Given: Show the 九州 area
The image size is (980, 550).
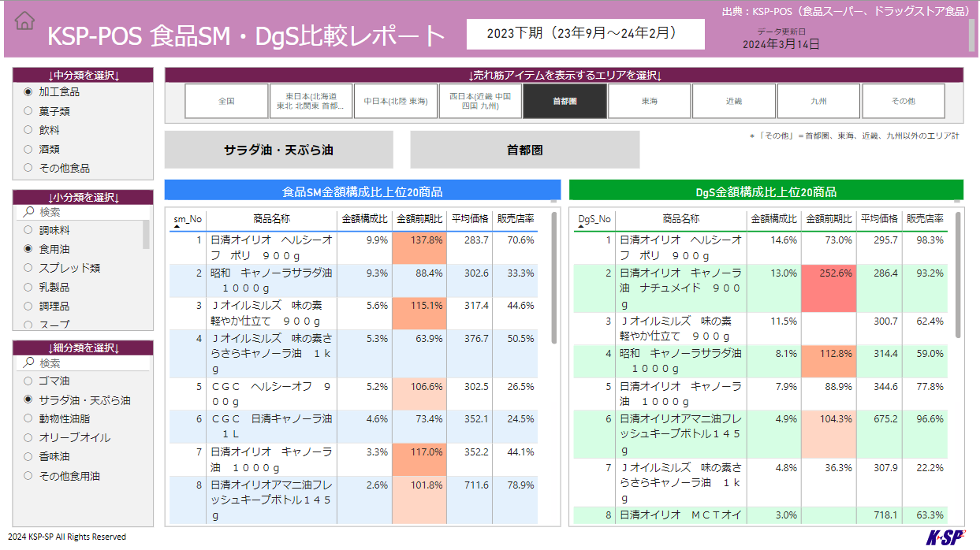Looking at the screenshot, I should [819, 101].
